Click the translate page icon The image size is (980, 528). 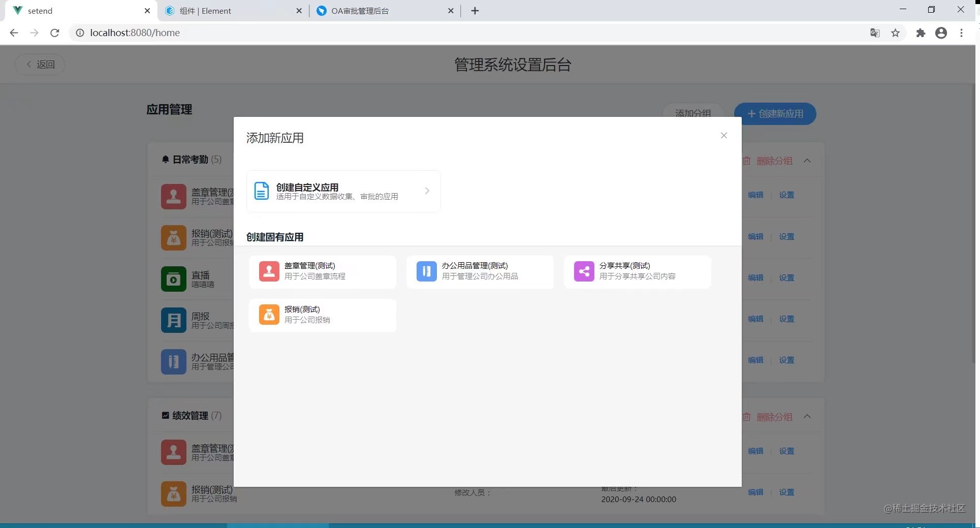point(875,33)
